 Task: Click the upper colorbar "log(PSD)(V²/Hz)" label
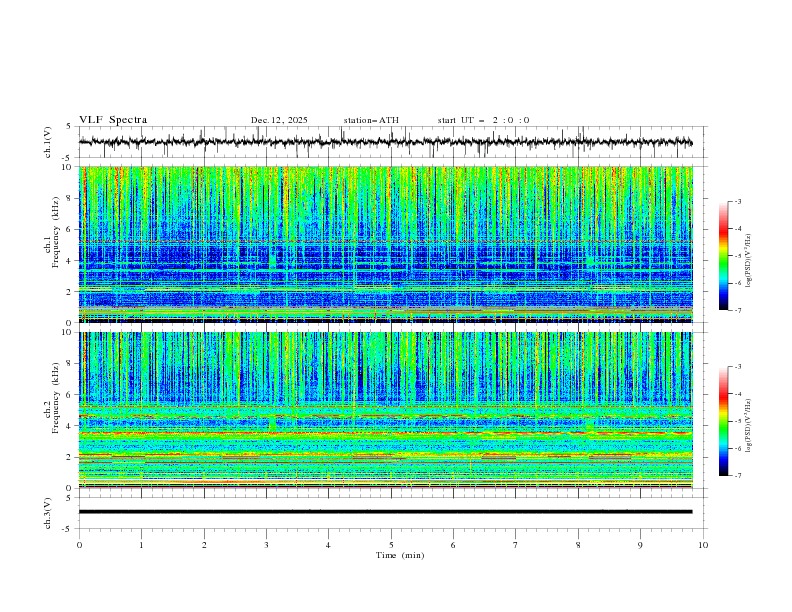point(749,261)
